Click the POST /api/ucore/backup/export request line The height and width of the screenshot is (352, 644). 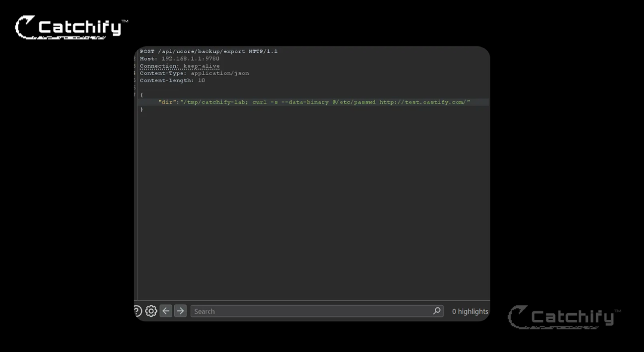(x=209, y=51)
